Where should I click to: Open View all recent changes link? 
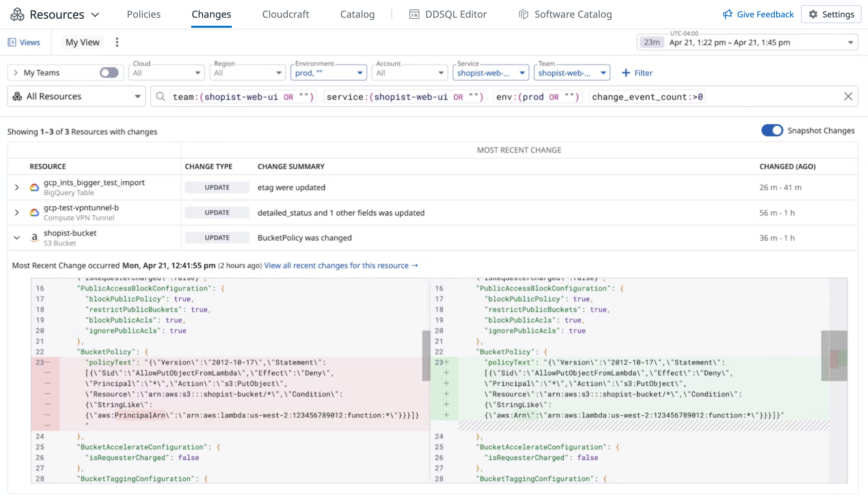(341, 265)
